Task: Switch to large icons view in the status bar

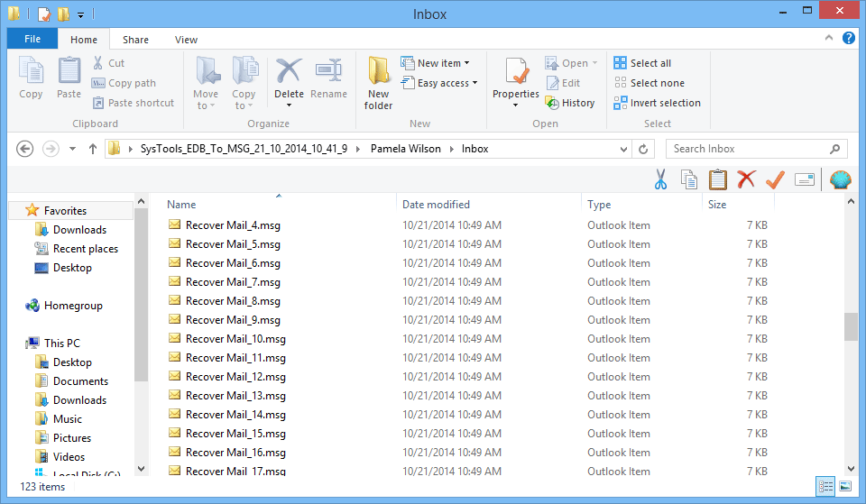Action: (845, 486)
